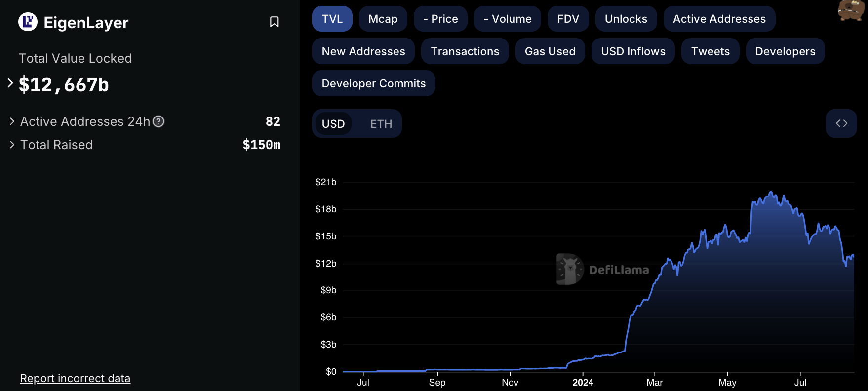Bookmark EigenLayer protocol
The image size is (868, 391).
tap(275, 22)
